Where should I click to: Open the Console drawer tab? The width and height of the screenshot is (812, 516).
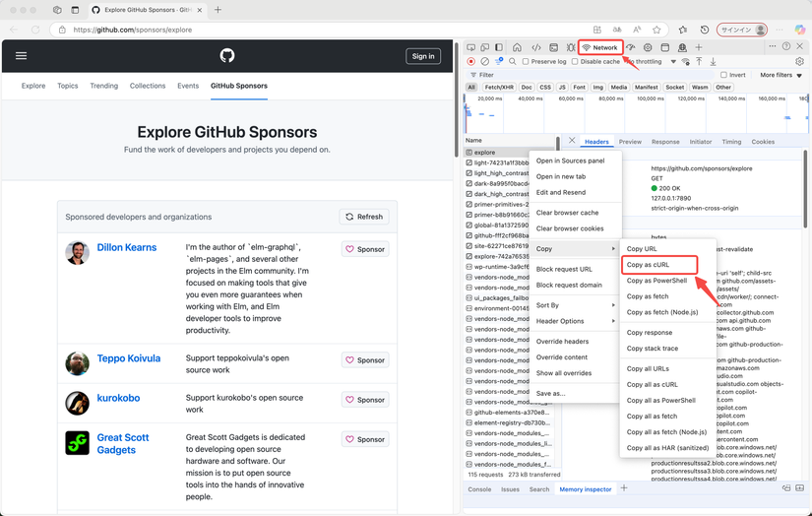point(479,489)
